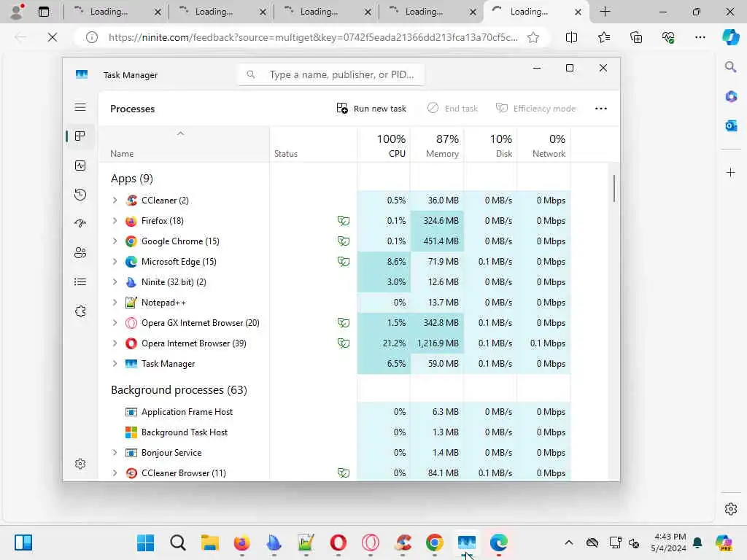This screenshot has width=747, height=560.
Task: Click Microsoft Edge efficiency mode leaf icon
Action: point(344,262)
